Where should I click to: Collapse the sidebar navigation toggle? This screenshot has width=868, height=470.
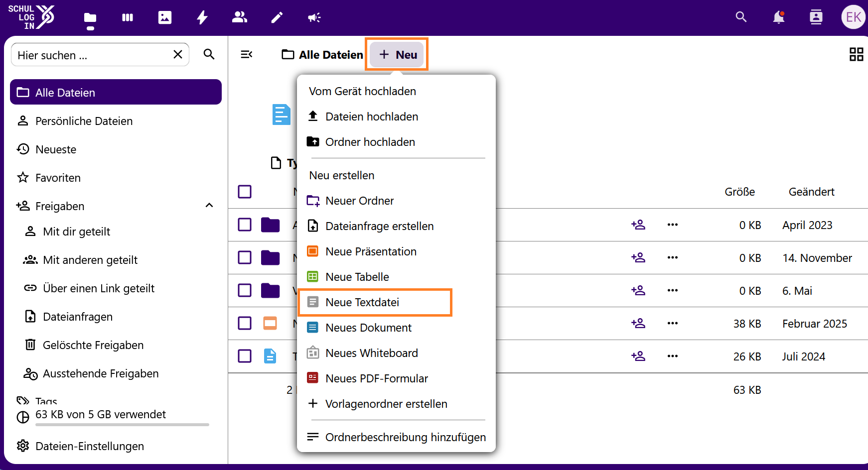[x=246, y=54]
